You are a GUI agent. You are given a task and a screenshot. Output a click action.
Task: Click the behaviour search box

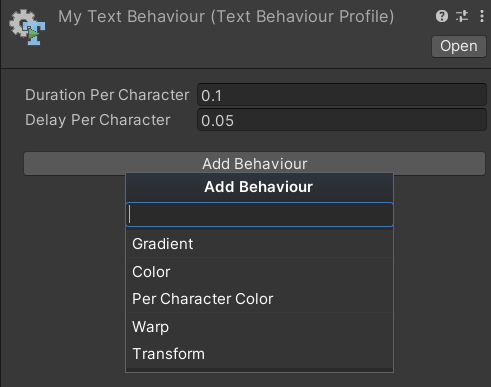pos(259,215)
